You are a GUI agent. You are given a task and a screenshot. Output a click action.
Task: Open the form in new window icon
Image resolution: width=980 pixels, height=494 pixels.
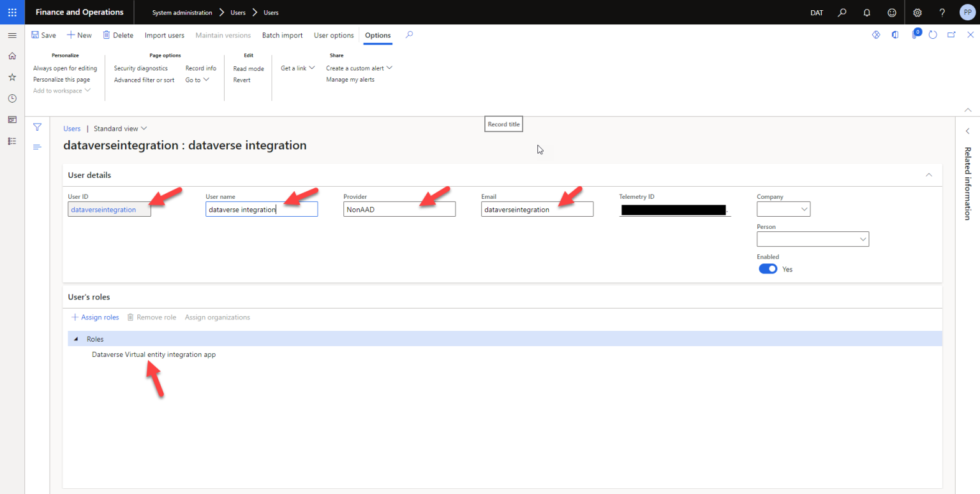point(951,35)
